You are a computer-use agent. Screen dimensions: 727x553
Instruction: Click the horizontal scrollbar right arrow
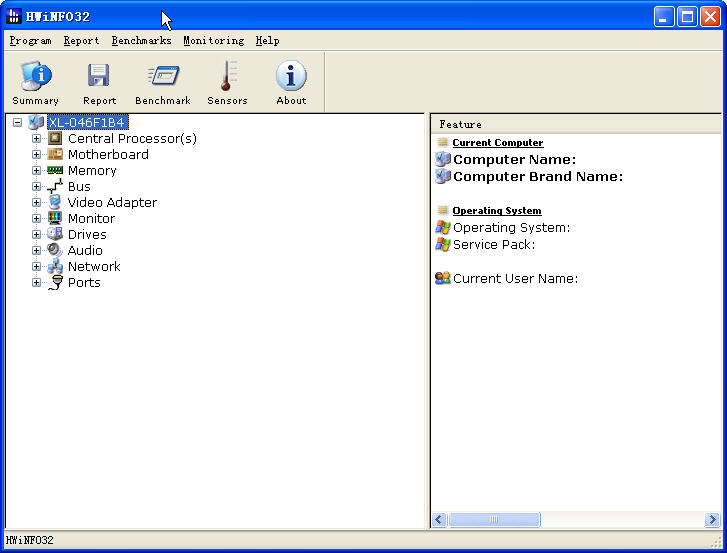[x=712, y=520]
